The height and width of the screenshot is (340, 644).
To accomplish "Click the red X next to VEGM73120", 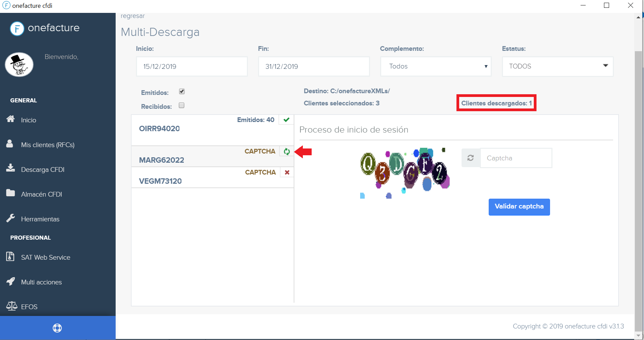I will 287,172.
